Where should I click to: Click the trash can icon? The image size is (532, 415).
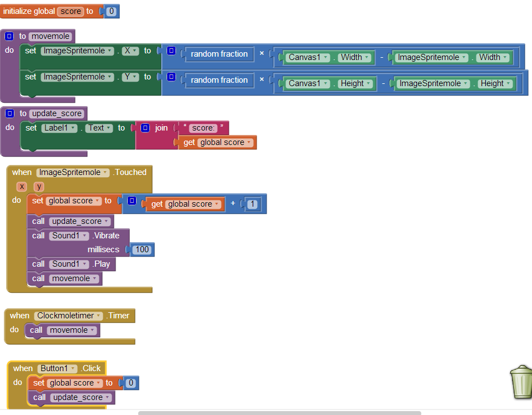pyautogui.click(x=521, y=382)
